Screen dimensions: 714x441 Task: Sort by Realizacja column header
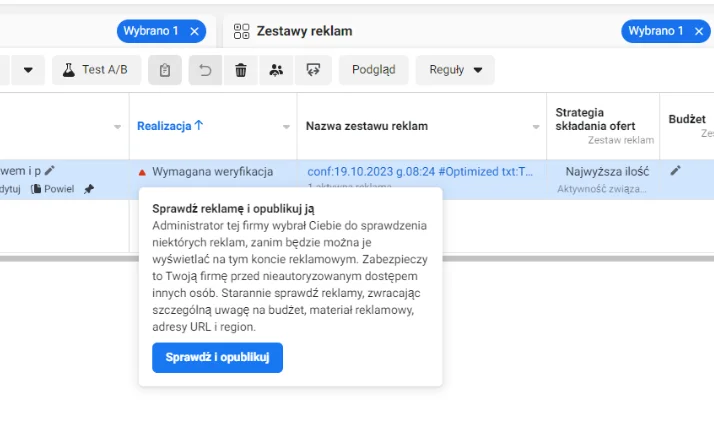(x=170, y=126)
